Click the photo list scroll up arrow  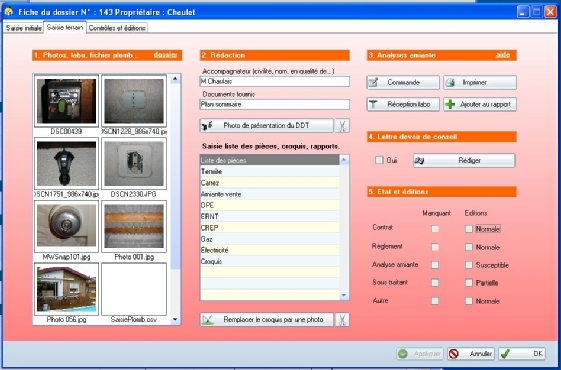coord(175,78)
